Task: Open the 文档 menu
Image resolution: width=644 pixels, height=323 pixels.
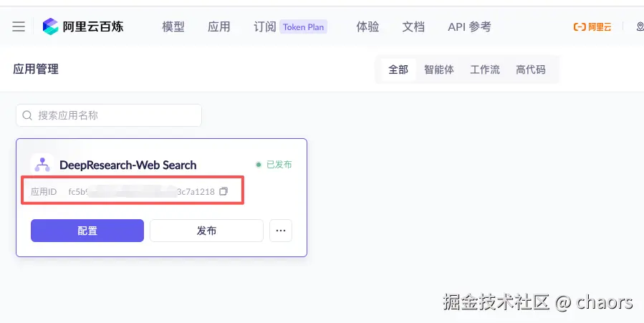Action: click(x=413, y=27)
